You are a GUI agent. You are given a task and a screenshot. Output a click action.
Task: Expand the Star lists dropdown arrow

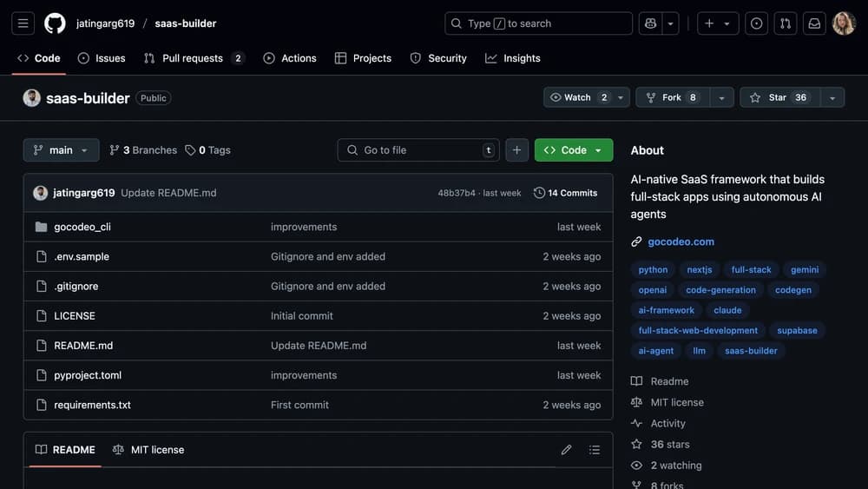pos(832,97)
